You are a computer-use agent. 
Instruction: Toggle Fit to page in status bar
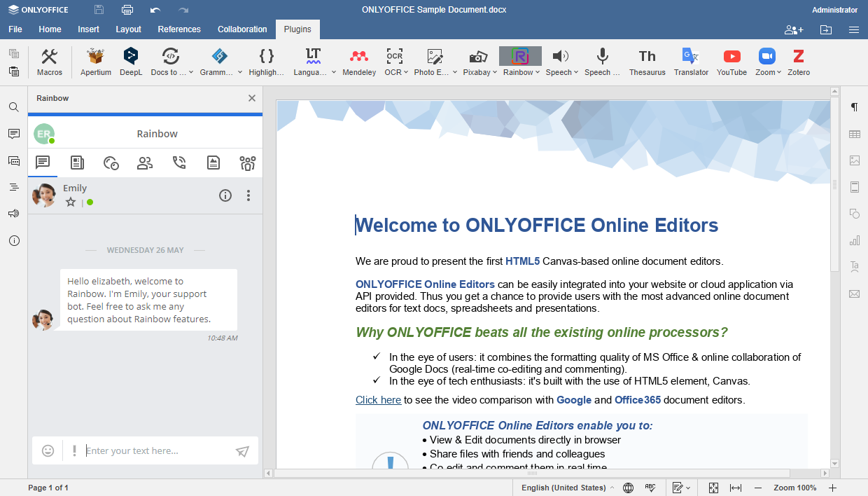coord(713,488)
